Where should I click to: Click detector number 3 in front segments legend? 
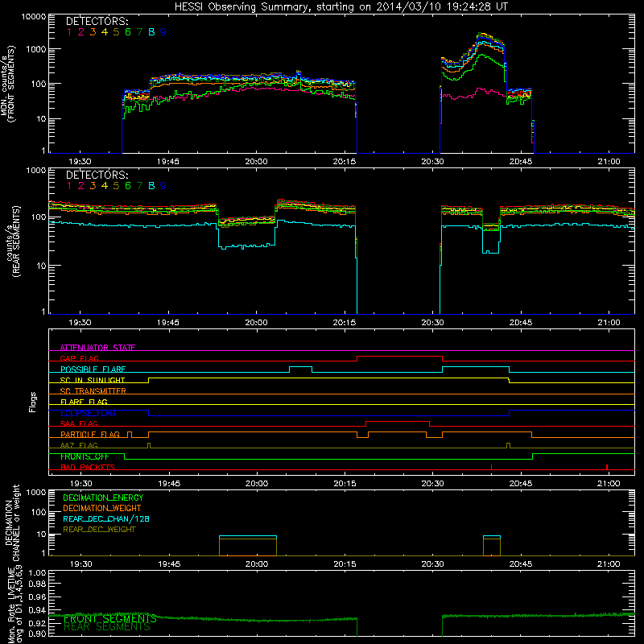click(x=93, y=32)
